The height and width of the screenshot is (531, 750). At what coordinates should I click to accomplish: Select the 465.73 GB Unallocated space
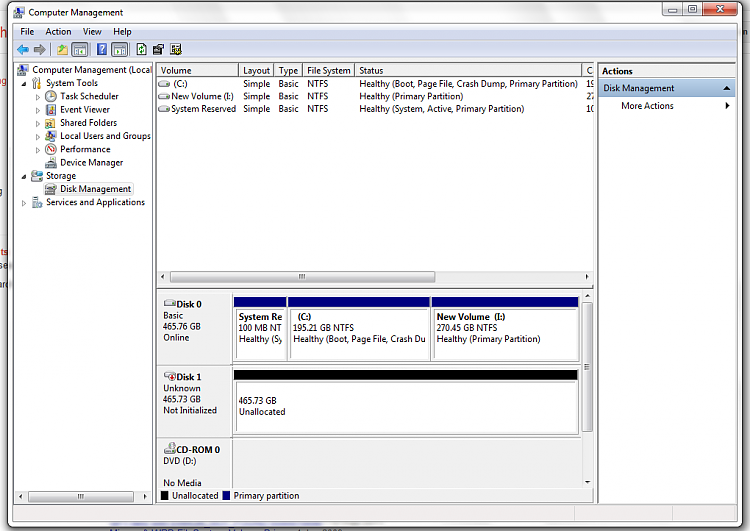point(406,402)
